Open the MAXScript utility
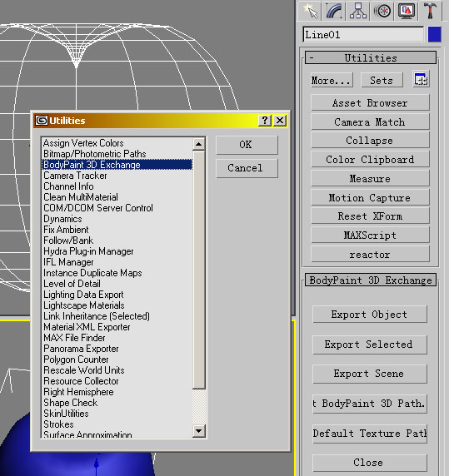This screenshot has width=449, height=476. click(x=370, y=235)
